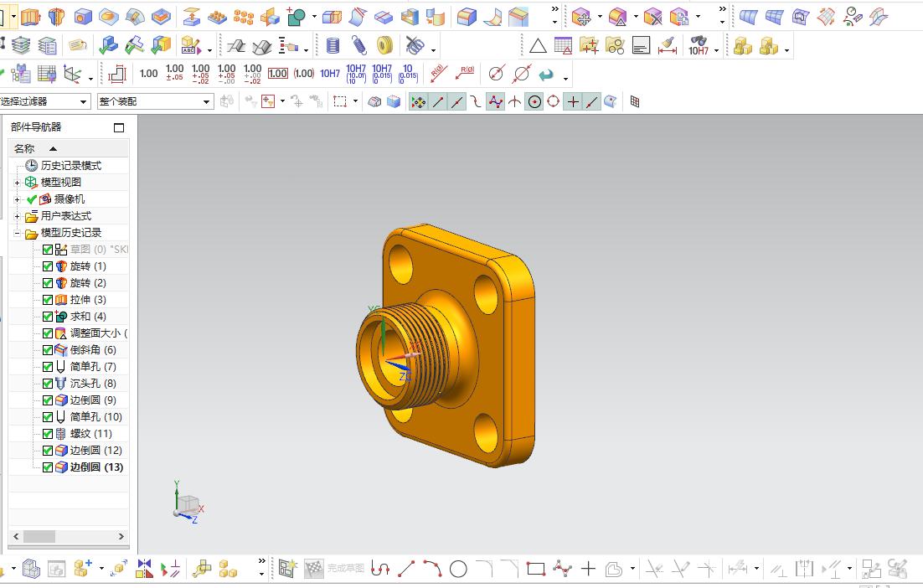
Task: Select the 历史记录模式 entry
Action: click(x=70, y=166)
